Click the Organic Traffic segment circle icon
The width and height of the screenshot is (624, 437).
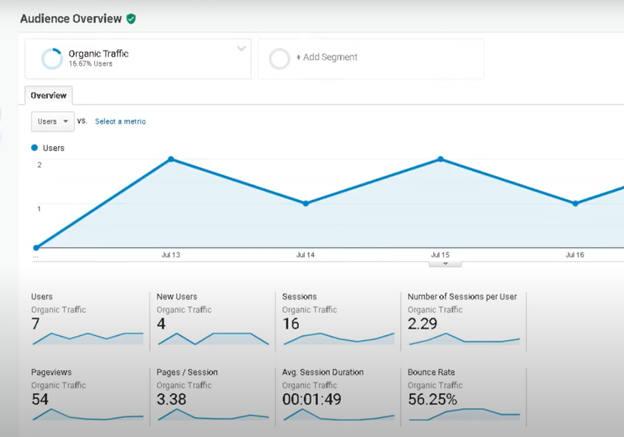coord(52,59)
